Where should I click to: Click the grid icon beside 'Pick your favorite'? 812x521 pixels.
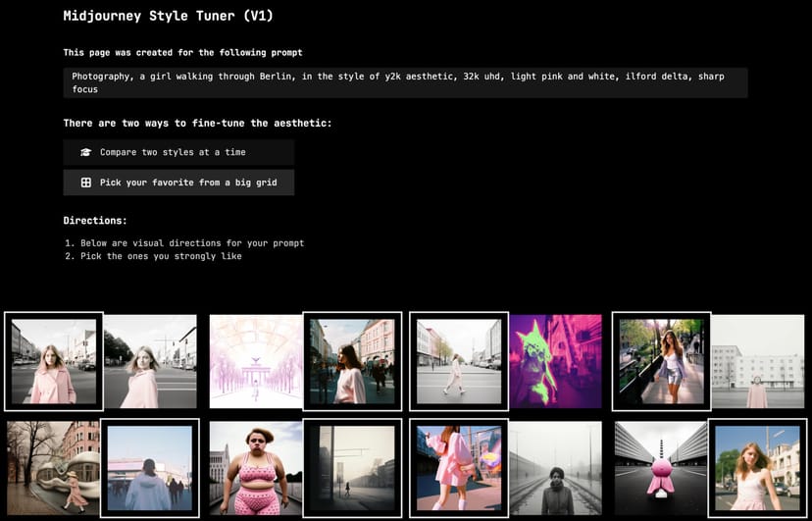pyautogui.click(x=86, y=182)
